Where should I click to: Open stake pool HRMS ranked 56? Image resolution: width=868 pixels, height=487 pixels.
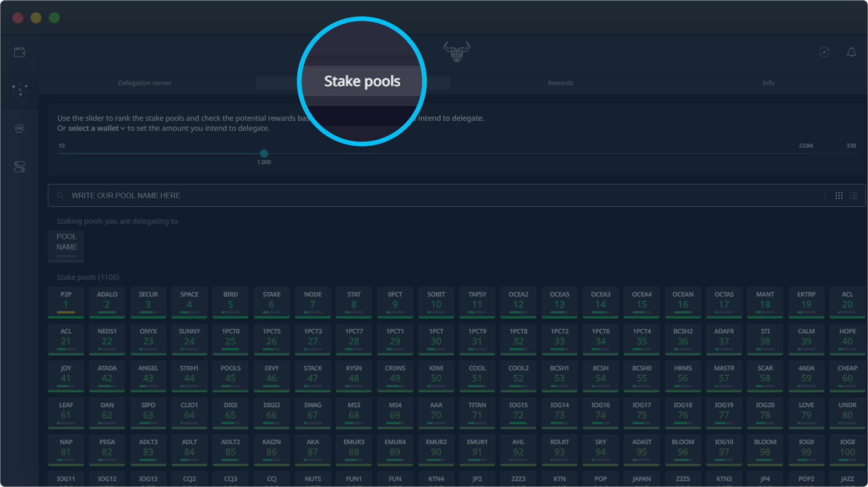pyautogui.click(x=683, y=376)
